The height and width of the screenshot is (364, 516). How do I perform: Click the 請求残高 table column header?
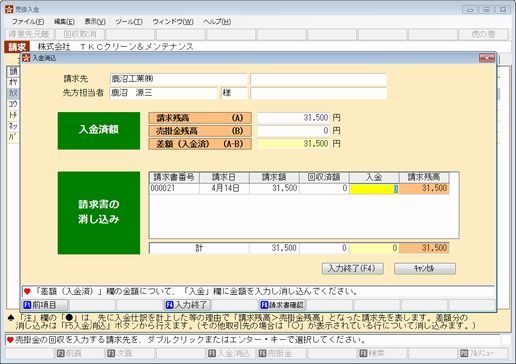point(424,177)
